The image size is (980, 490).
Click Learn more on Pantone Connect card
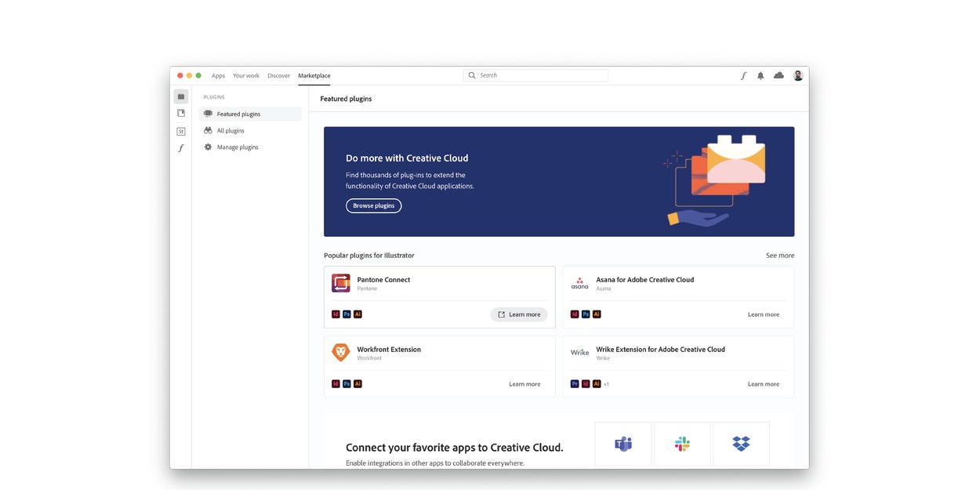(519, 314)
